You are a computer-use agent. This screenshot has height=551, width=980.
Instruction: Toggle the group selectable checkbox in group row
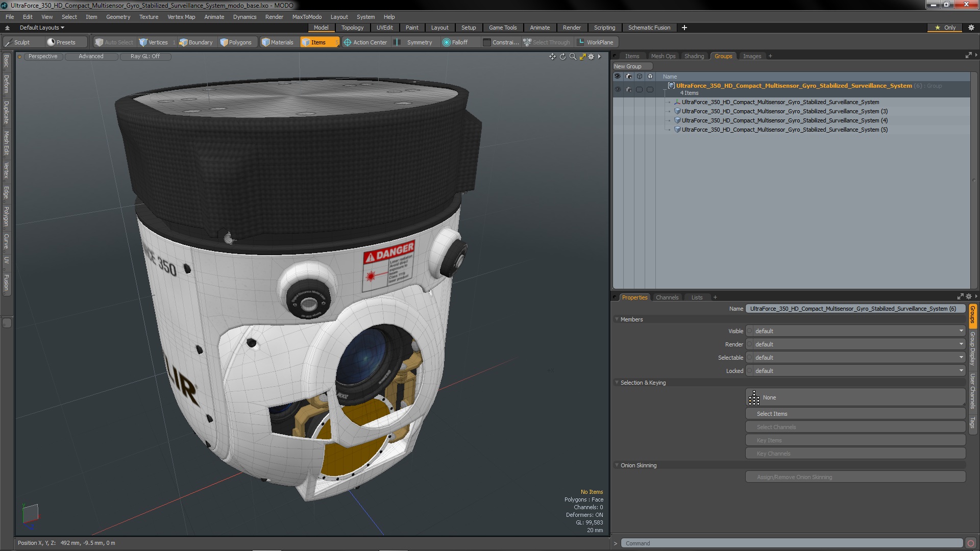tap(639, 89)
